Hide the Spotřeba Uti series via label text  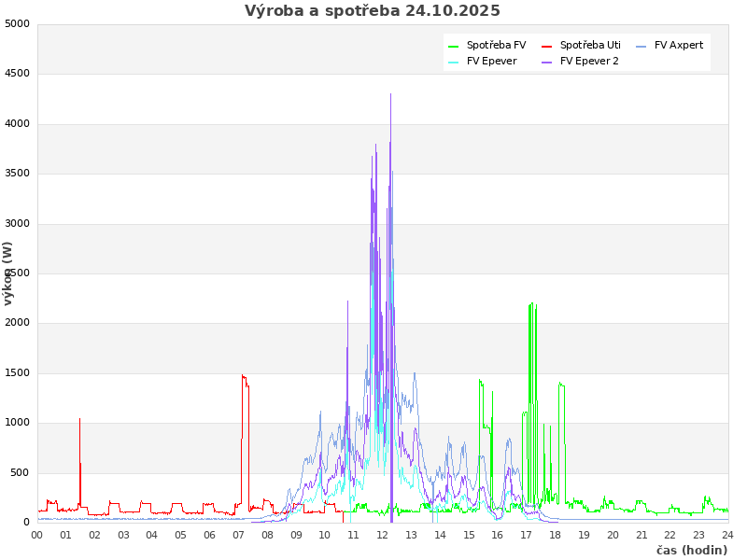tap(590, 45)
